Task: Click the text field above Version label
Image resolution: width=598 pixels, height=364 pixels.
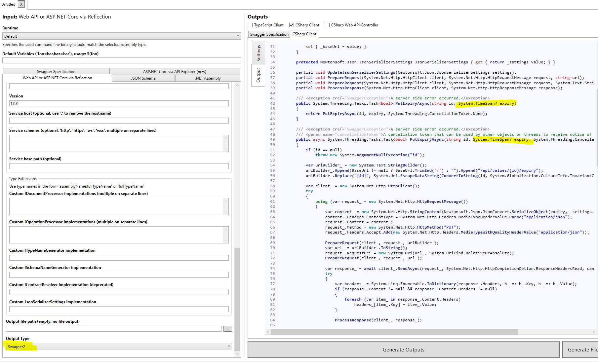Action: point(119,86)
